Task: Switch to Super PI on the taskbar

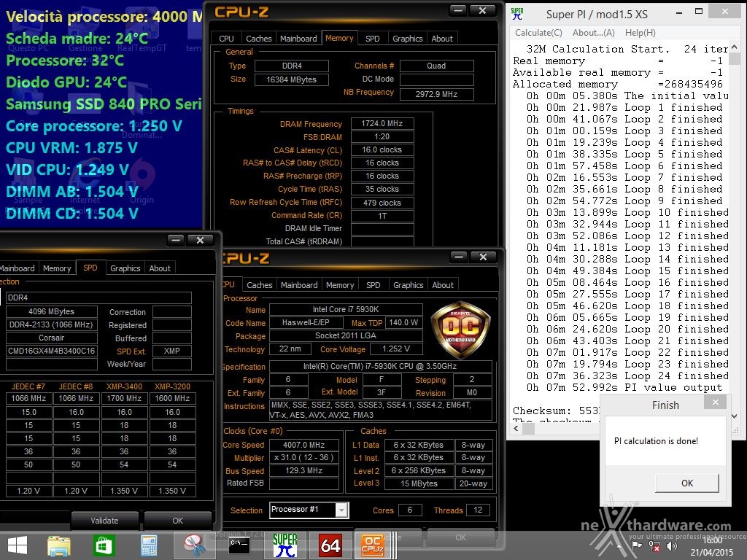Action: pos(285,545)
